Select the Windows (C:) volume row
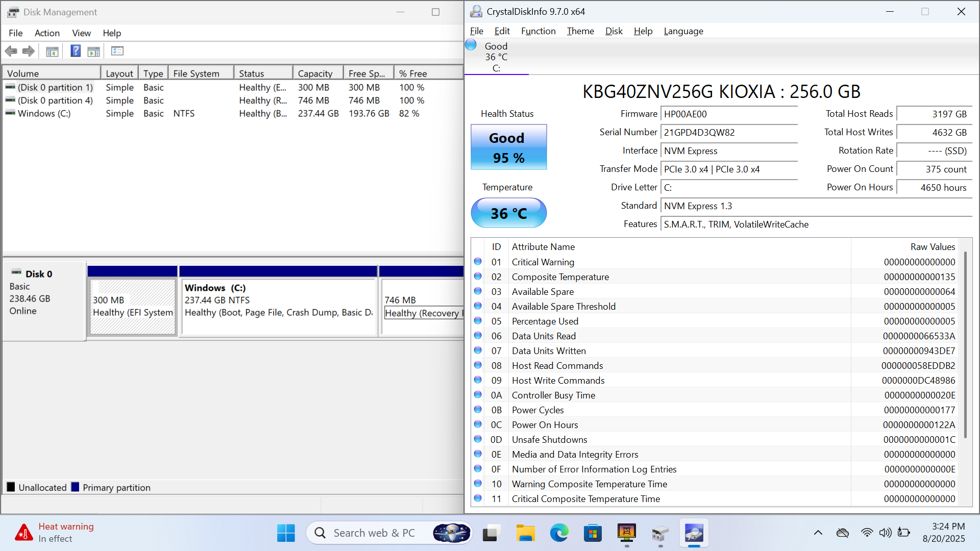The image size is (980, 551). (44, 114)
